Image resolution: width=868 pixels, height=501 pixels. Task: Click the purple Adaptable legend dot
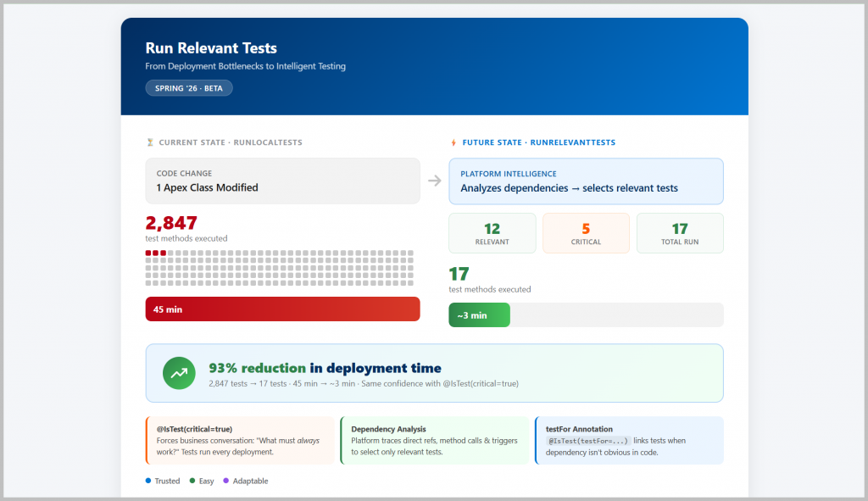click(x=226, y=481)
